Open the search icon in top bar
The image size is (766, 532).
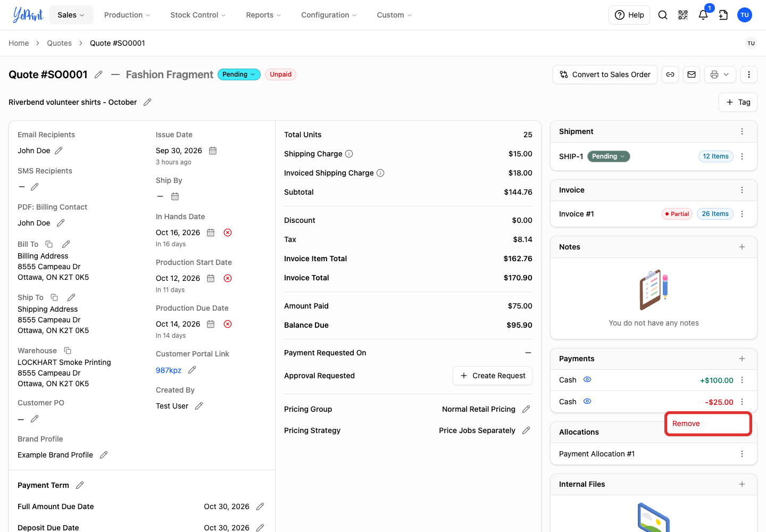click(x=663, y=15)
